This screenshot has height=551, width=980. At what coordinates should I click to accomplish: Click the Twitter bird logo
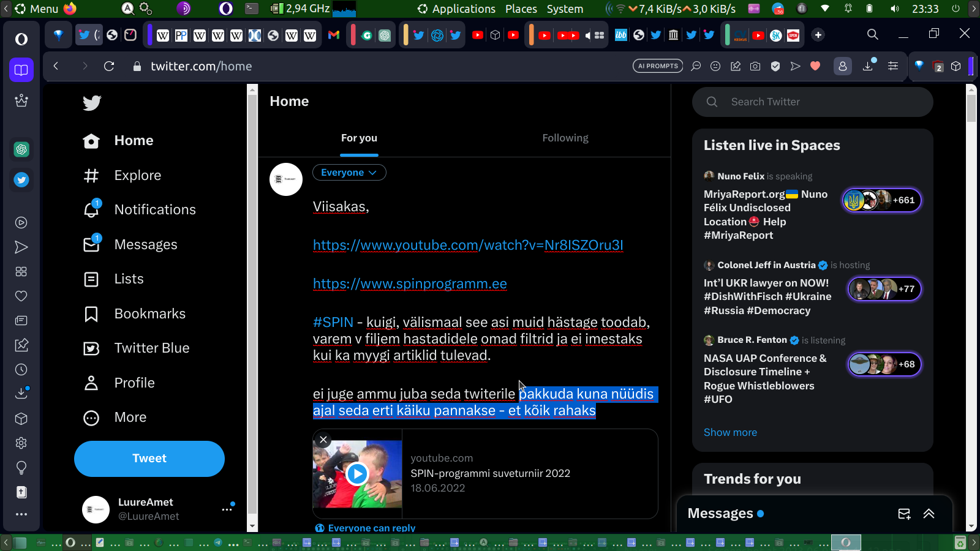[92, 103]
